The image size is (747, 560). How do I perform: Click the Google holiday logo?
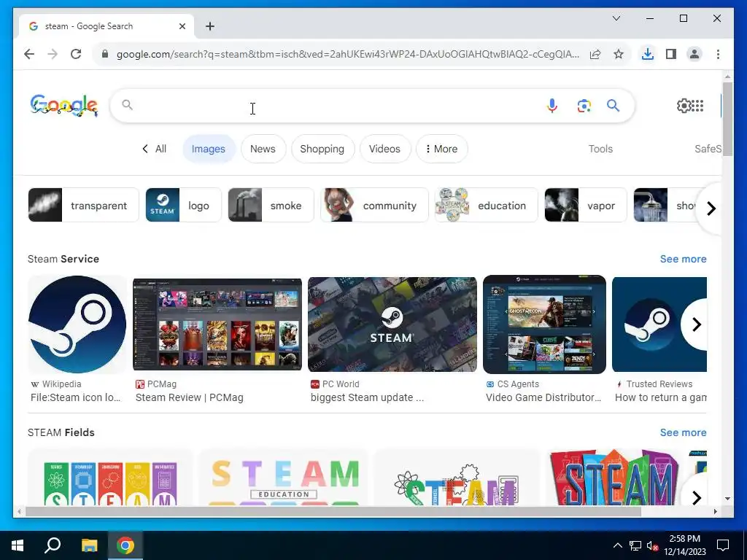pos(64,105)
